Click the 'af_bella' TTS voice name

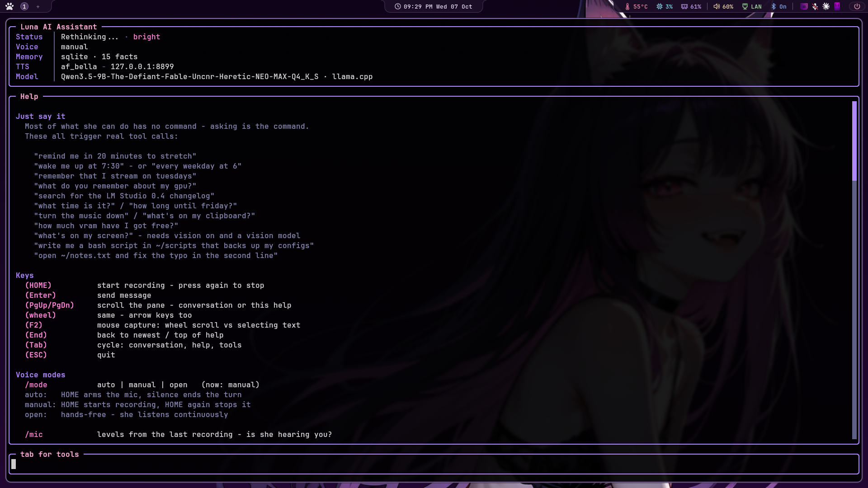79,67
